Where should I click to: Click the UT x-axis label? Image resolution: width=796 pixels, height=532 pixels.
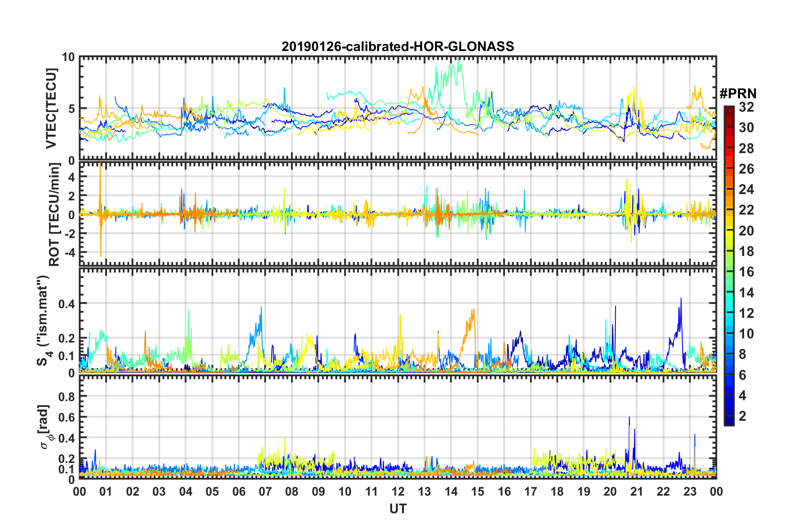[398, 509]
